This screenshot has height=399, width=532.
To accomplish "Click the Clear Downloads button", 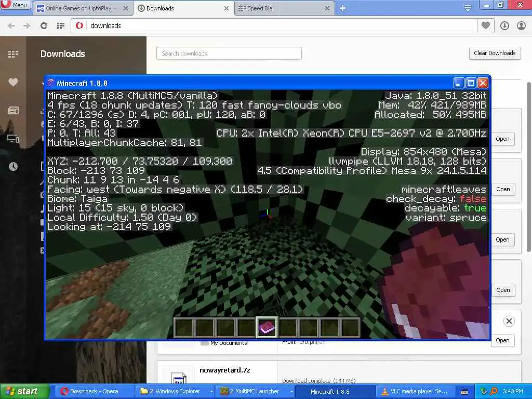I will click(495, 54).
